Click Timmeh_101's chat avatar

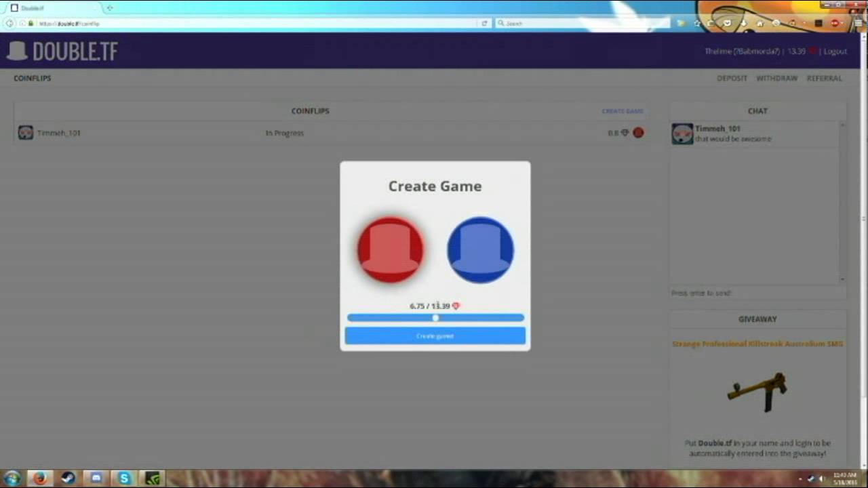[682, 134]
